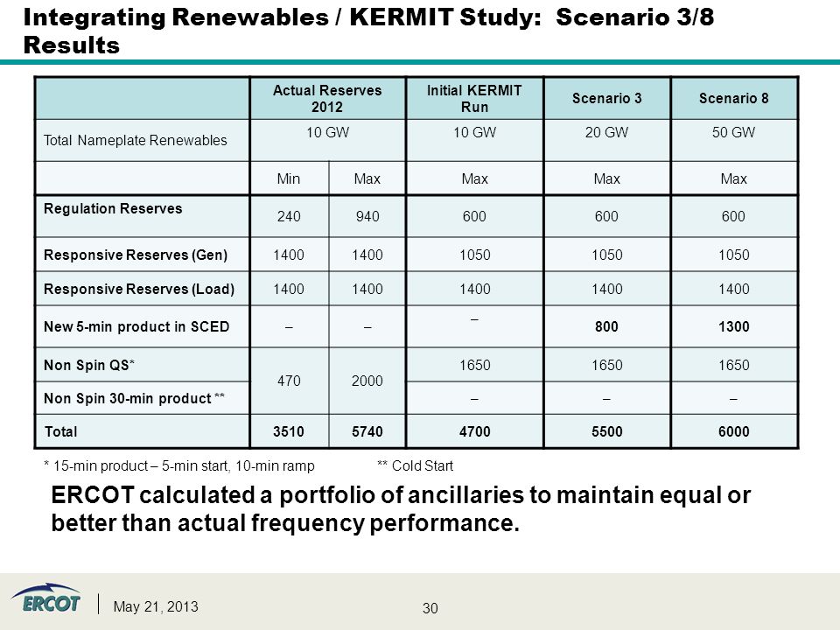This screenshot has width=840, height=630.
Task: Click the 'Total' row label
Action: click(x=61, y=431)
